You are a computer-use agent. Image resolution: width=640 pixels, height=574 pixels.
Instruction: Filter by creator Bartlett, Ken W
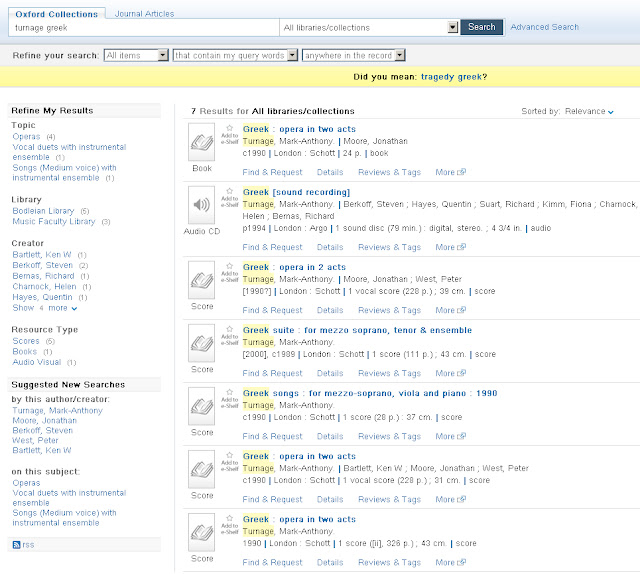[x=42, y=255]
